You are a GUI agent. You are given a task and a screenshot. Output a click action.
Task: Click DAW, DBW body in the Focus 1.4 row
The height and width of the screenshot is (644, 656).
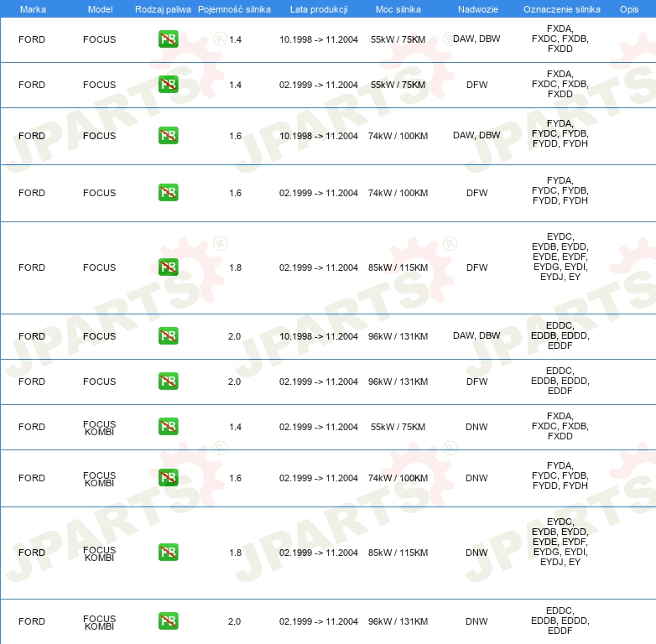[476, 39]
